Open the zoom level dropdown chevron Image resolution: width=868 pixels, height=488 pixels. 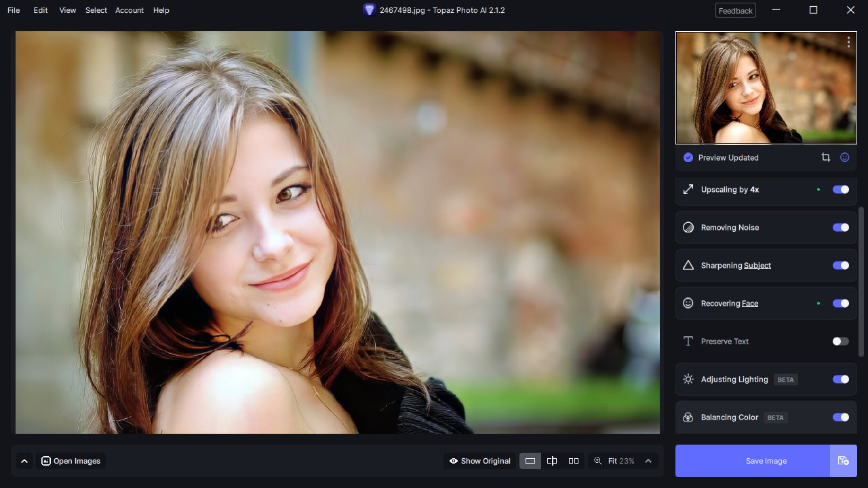click(x=648, y=461)
